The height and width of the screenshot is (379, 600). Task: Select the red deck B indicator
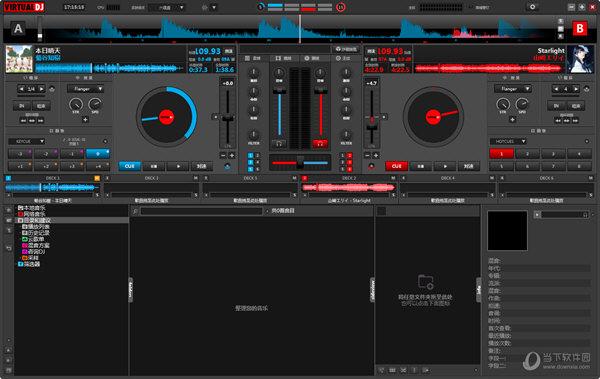580,29
